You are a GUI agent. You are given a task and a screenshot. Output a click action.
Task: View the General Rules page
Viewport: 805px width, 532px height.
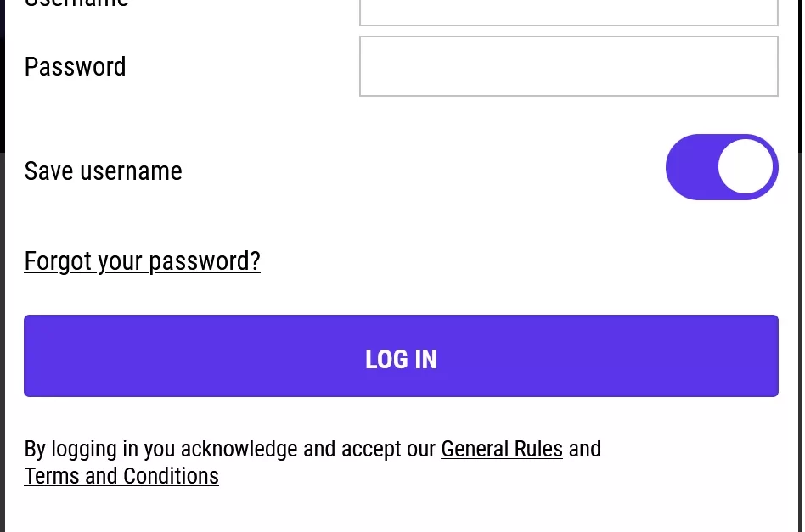pyautogui.click(x=502, y=448)
